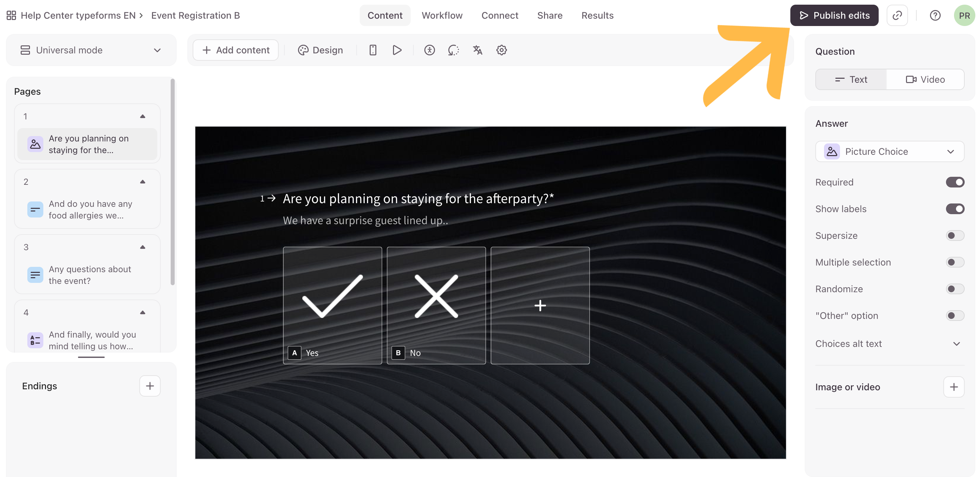
Task: Switch to the Connect tab
Action: [500, 16]
